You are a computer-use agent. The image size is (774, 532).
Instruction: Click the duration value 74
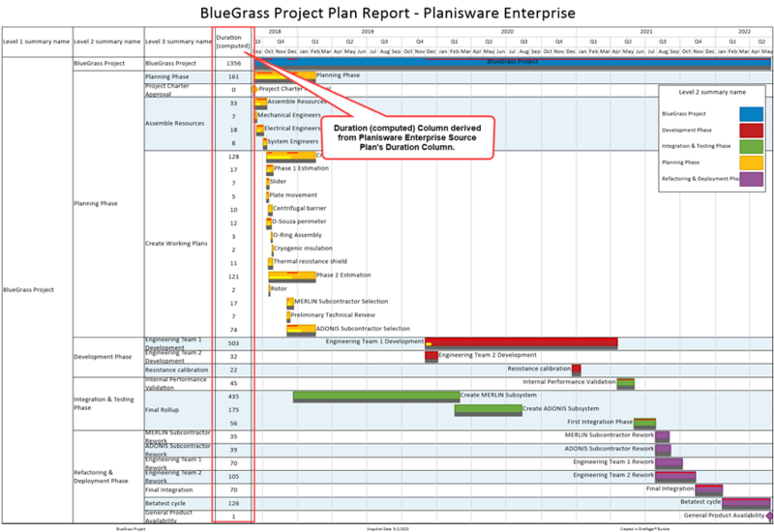tap(233, 330)
